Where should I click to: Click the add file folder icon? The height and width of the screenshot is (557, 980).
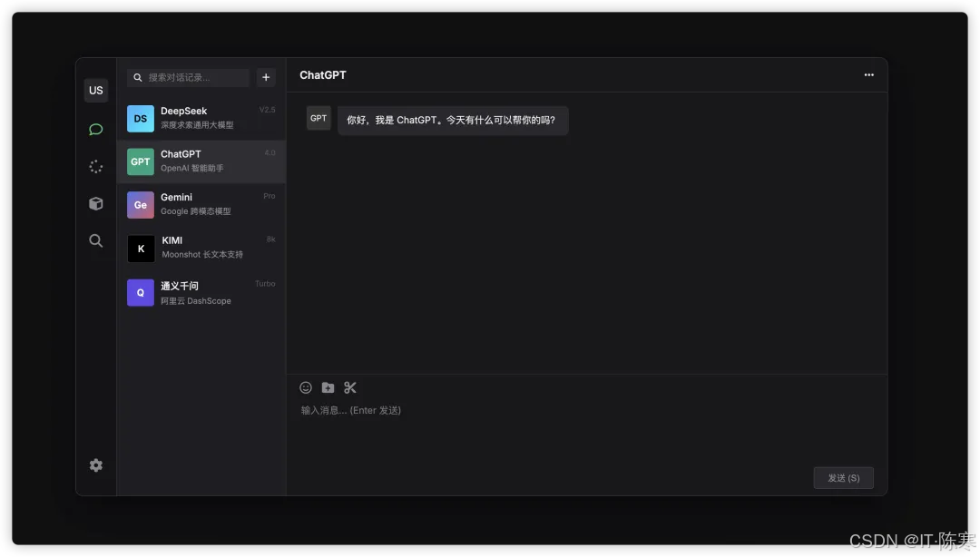(328, 387)
